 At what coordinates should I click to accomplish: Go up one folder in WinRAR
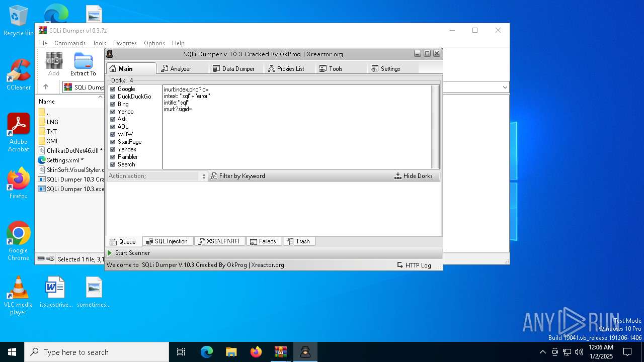coord(46,87)
